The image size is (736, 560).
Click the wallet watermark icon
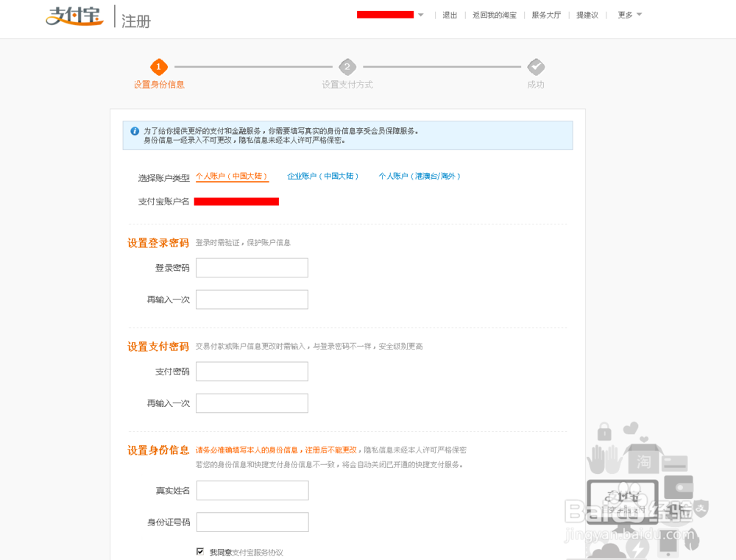tap(679, 488)
